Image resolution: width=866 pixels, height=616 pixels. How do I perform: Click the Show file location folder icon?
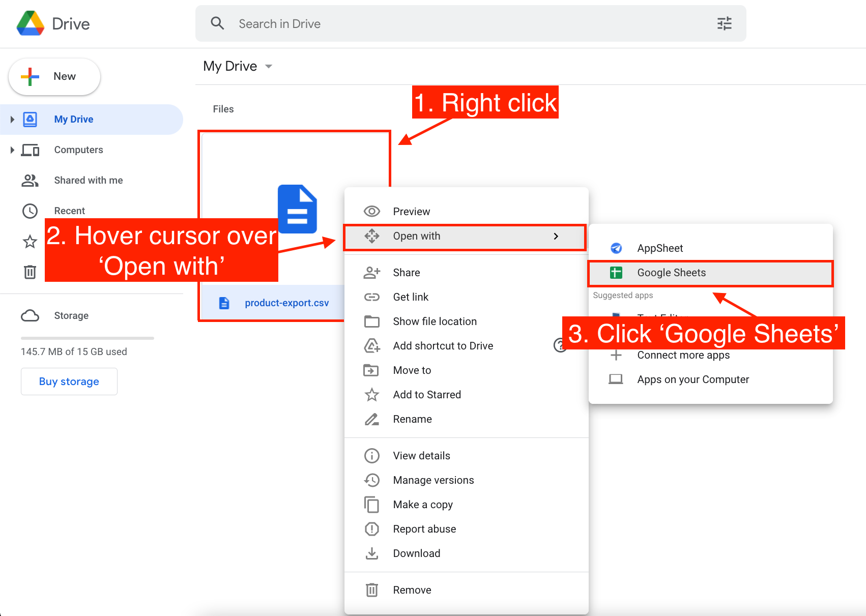[x=372, y=321]
